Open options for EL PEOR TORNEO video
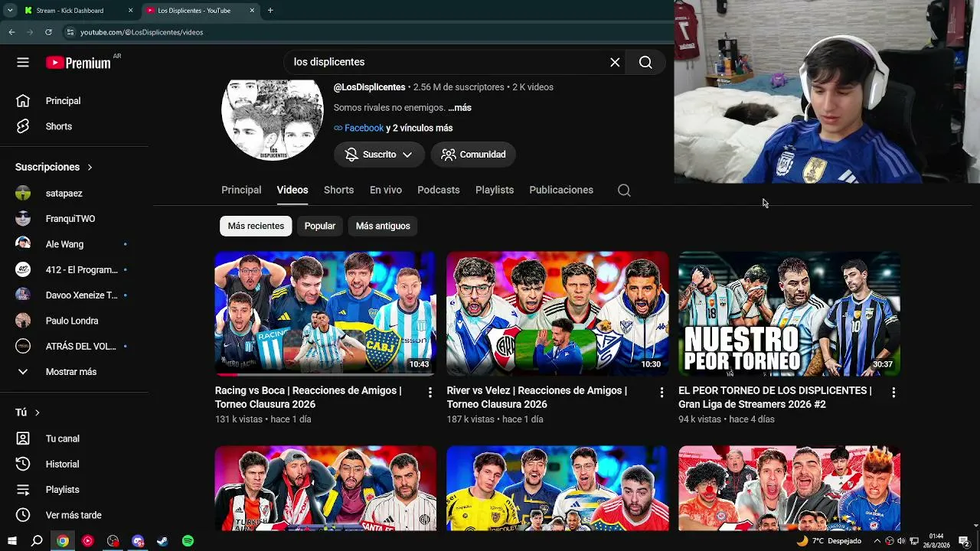Screen dimensions: 980x551 pyautogui.click(x=893, y=393)
